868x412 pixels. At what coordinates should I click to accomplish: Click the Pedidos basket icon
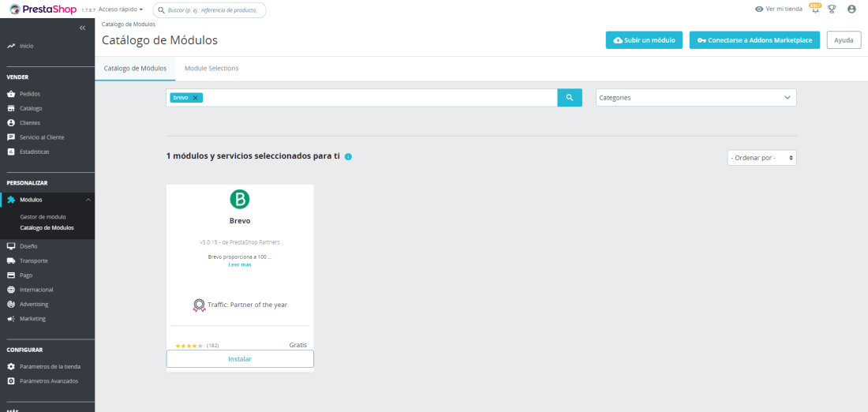(11, 94)
